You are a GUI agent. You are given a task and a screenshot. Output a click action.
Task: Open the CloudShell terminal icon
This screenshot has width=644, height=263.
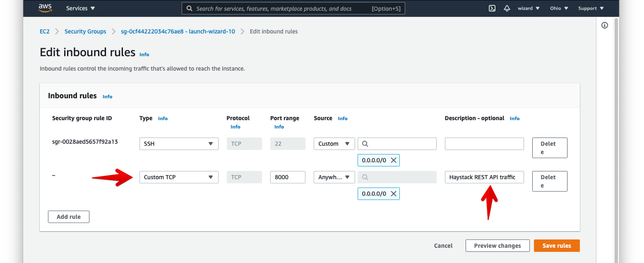(x=492, y=8)
